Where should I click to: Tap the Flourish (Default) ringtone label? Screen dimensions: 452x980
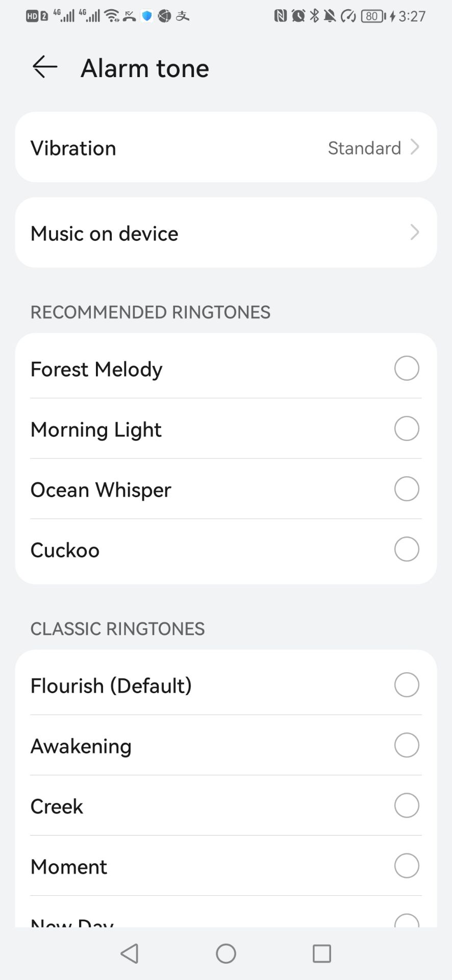pos(111,685)
